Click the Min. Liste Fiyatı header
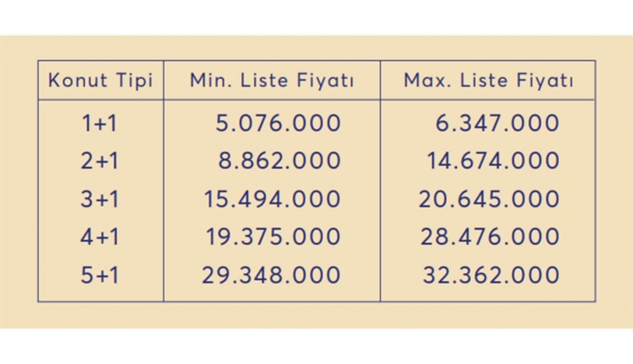633x364 pixels. click(271, 81)
